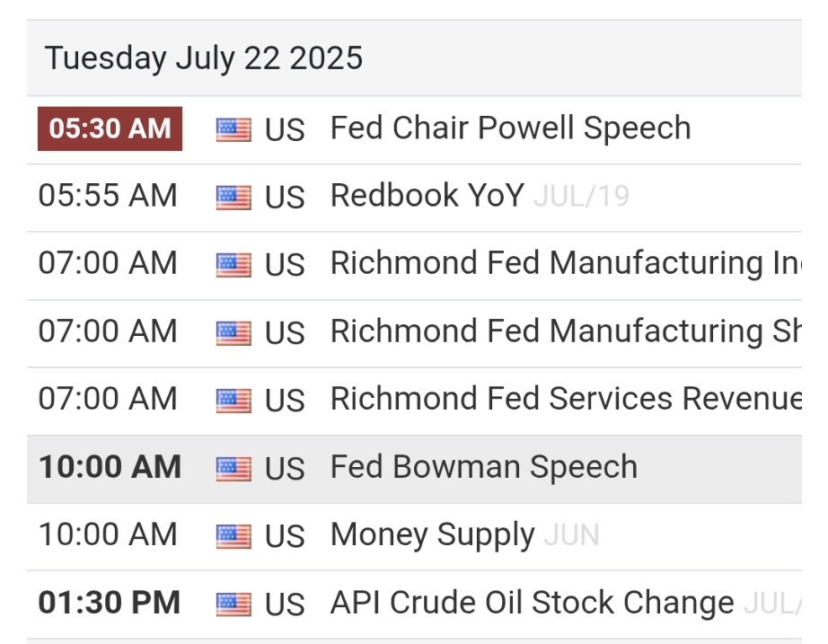
Task: Click the flag beside API Crude Oil Stock Change
Action: (233, 604)
